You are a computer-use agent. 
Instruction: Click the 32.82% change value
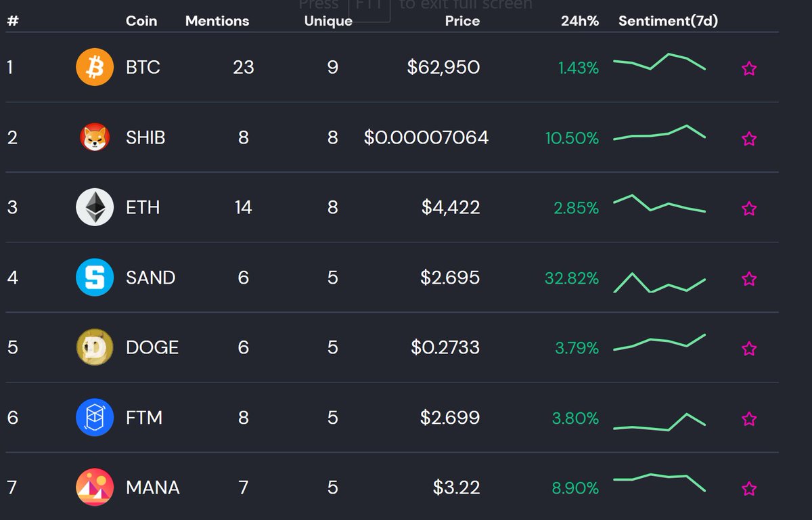tap(572, 278)
